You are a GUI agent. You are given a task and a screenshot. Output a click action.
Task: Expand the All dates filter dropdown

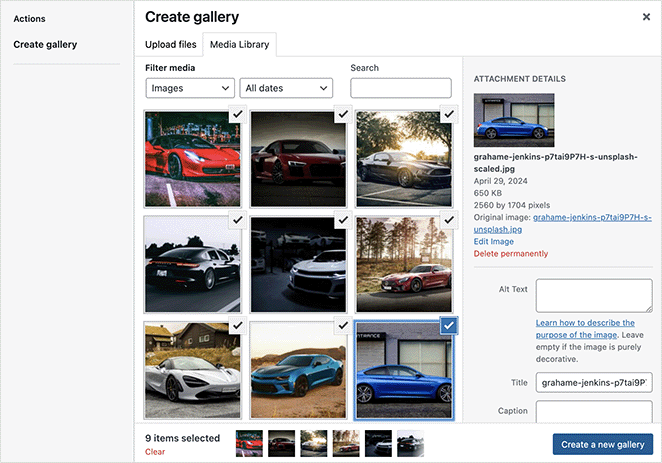pos(285,88)
